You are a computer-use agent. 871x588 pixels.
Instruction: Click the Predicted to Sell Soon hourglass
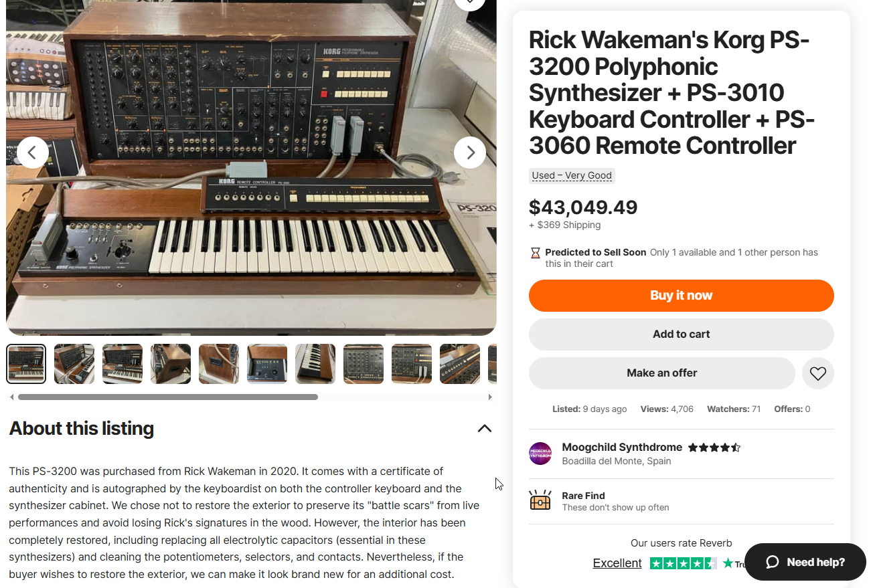(535, 253)
